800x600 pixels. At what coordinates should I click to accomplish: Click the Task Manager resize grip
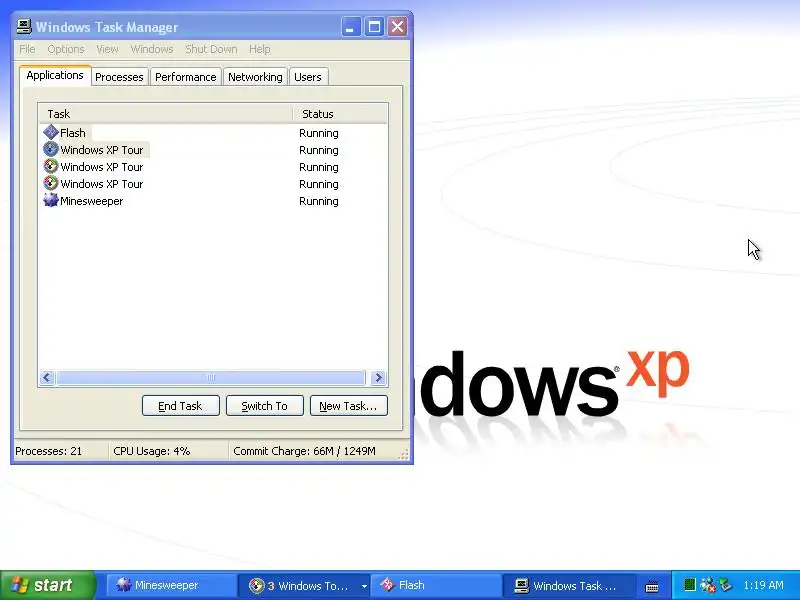tap(404, 455)
